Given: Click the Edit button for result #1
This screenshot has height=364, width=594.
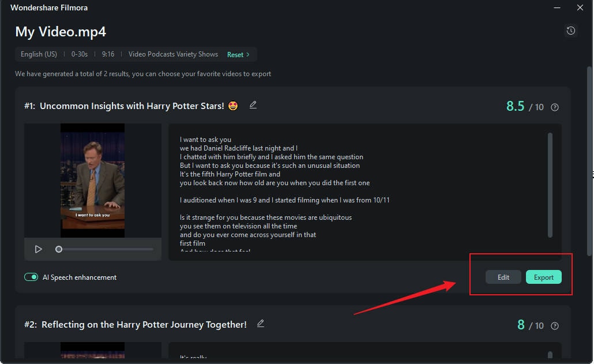Looking at the screenshot, I should [x=503, y=277].
